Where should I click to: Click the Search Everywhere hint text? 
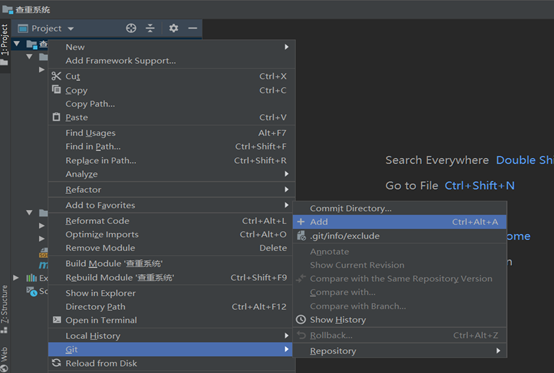[x=437, y=160]
